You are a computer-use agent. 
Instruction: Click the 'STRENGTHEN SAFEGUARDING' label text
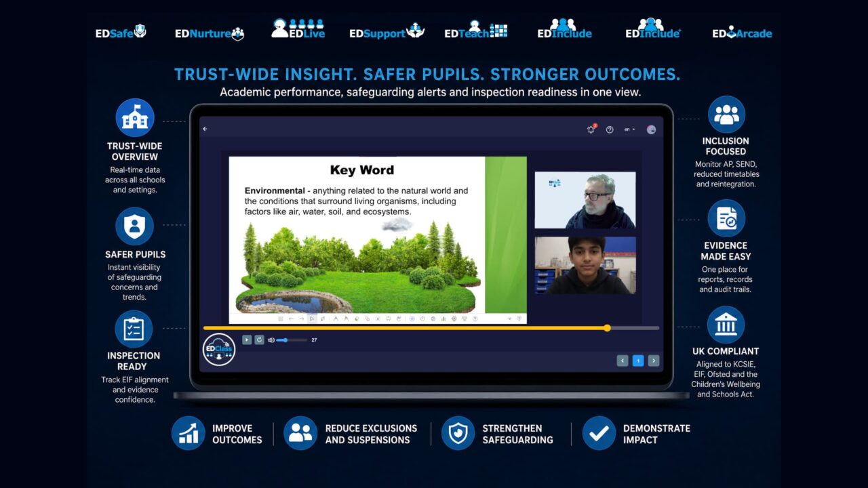518,434
